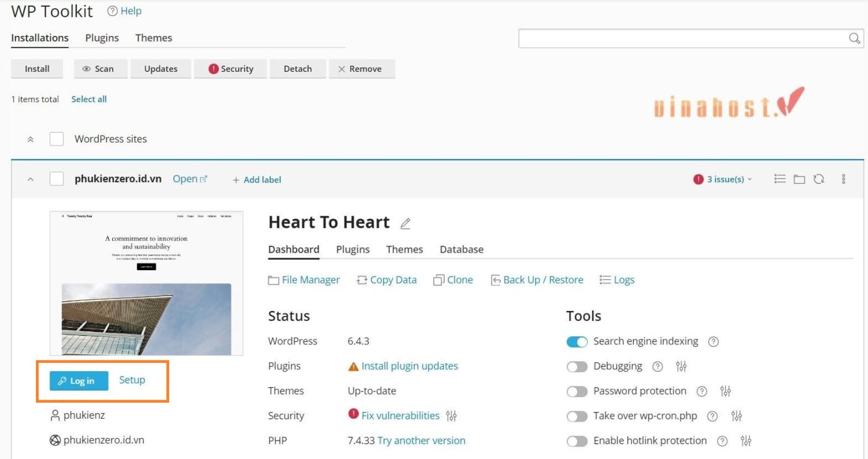Click Try another version PHP link
Image resolution: width=868 pixels, height=459 pixels.
(422, 440)
